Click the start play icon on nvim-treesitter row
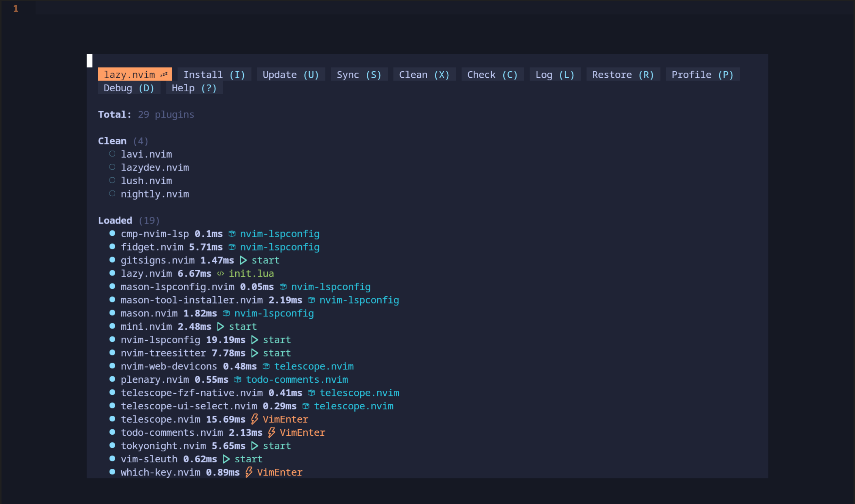The image size is (855, 504). click(255, 353)
